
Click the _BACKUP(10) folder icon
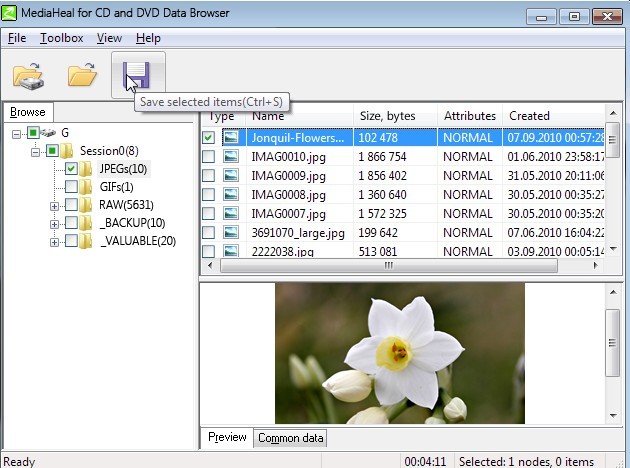coord(85,223)
